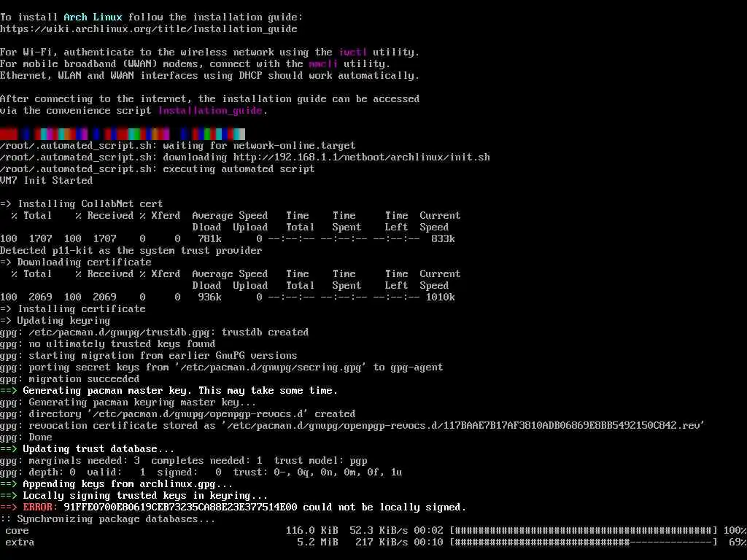Select the magenta 'nmcli' utility name
This screenshot has height=560, width=747.
[x=323, y=64]
